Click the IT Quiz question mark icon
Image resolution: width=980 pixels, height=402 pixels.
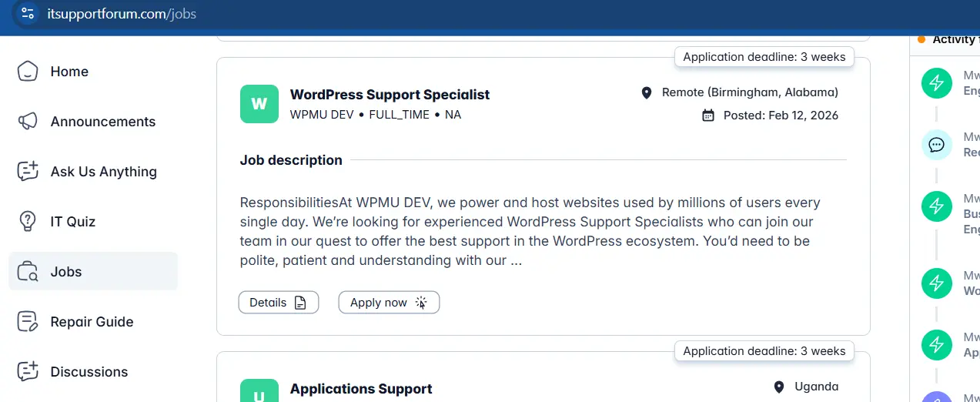click(x=28, y=222)
